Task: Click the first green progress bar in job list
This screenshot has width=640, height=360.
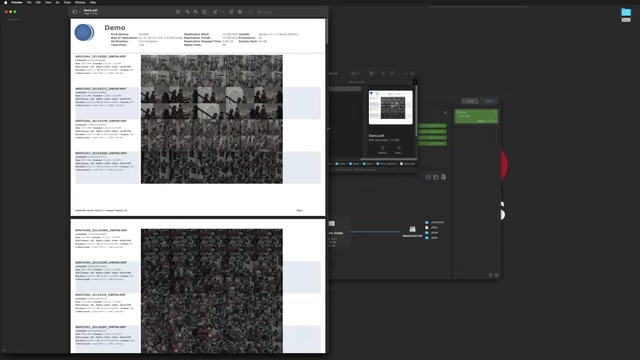Action: click(432, 126)
